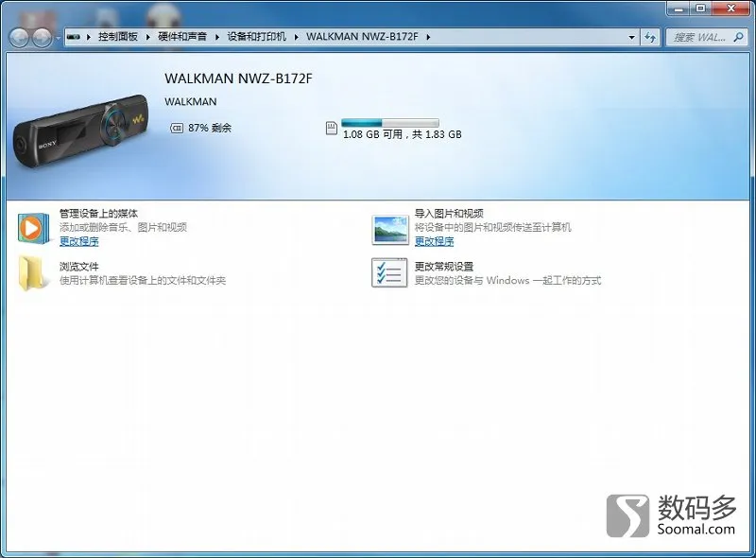Go to 硬件和声音 breadcrumb
Image resolution: width=756 pixels, height=558 pixels.
[182, 37]
